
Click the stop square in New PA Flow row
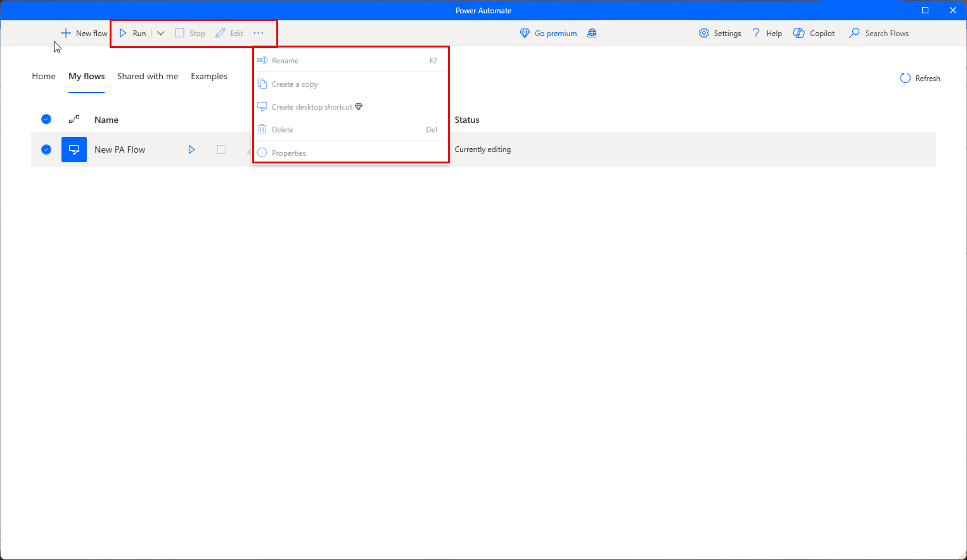tap(221, 150)
